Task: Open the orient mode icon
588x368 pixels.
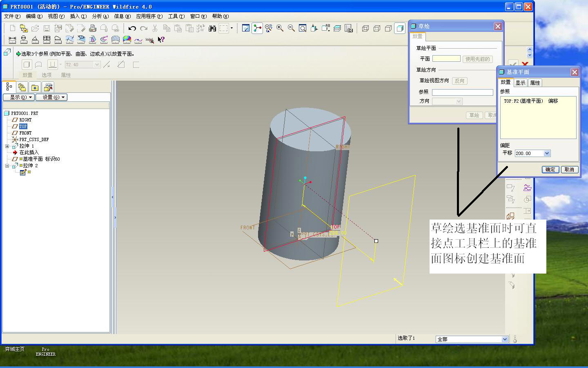Action: (x=268, y=28)
